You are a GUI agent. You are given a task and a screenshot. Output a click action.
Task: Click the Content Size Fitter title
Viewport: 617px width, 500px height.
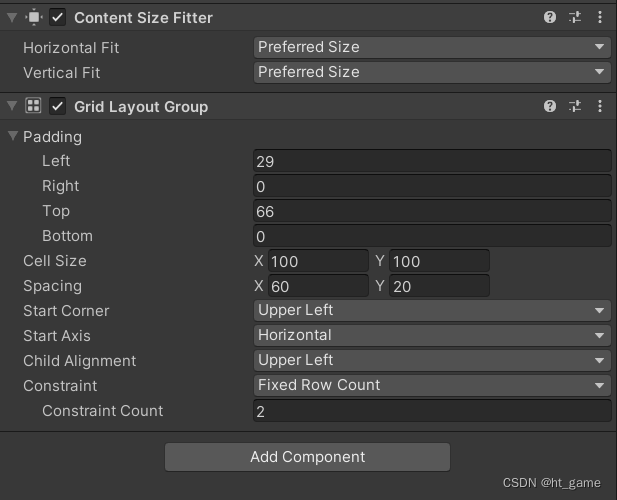pos(143,18)
